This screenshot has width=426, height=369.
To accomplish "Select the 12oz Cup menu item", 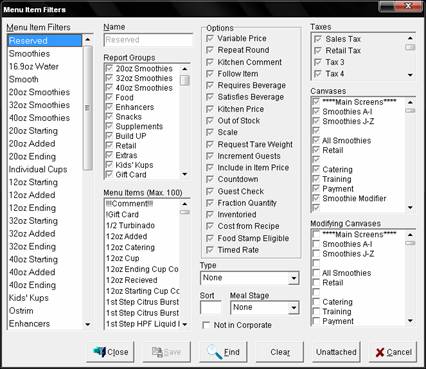I will [142, 258].
